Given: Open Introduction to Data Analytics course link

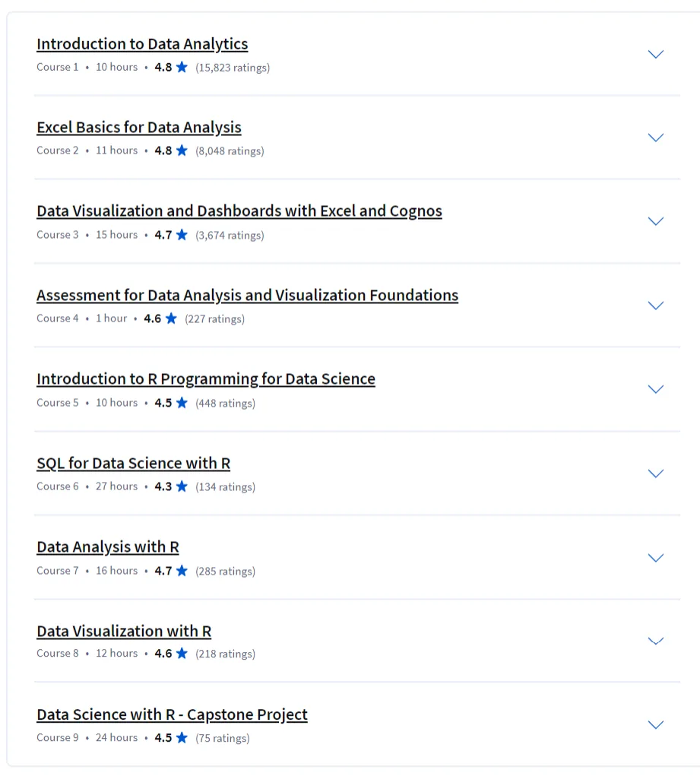Looking at the screenshot, I should [142, 44].
